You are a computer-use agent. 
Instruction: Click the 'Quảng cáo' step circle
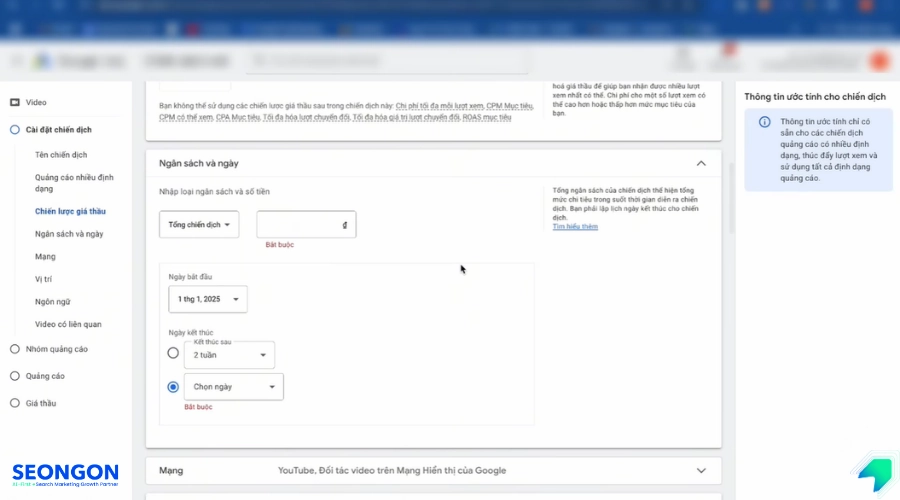tap(15, 376)
